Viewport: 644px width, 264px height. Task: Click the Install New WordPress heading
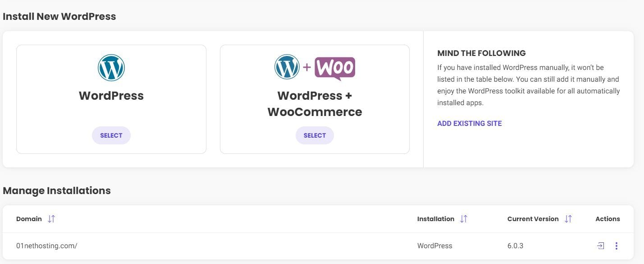coord(59,17)
